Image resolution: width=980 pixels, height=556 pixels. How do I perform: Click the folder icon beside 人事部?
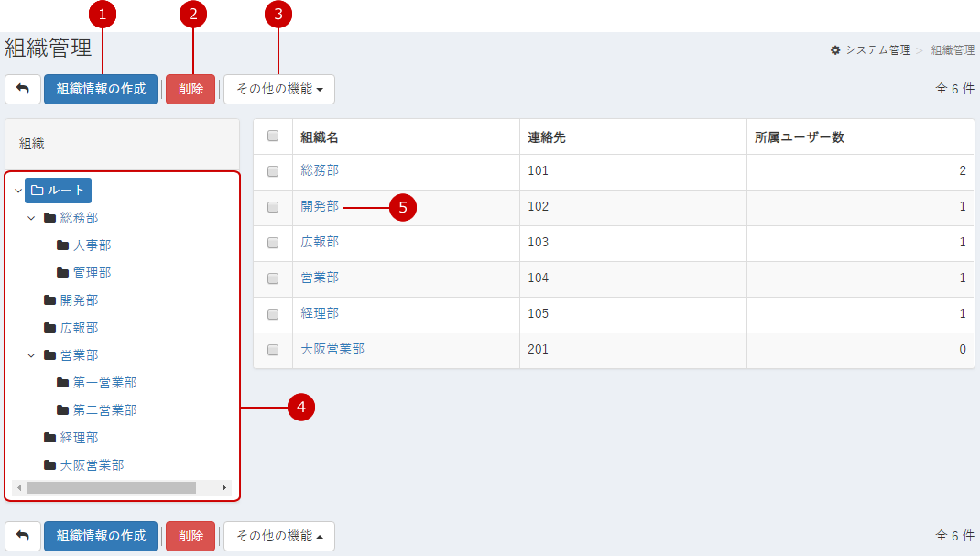coord(62,245)
